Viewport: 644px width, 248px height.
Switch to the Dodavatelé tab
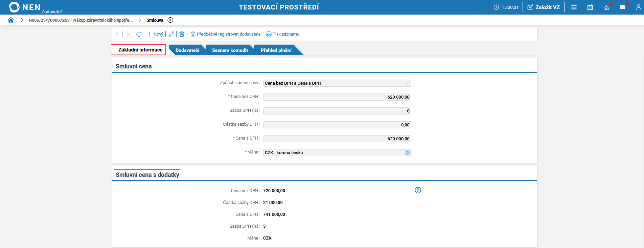pos(187,50)
